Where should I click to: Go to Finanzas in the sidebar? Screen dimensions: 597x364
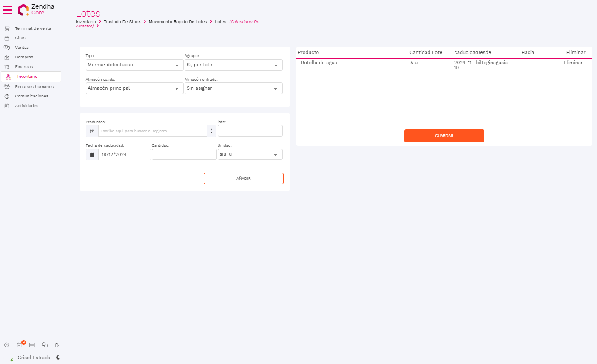click(x=24, y=67)
